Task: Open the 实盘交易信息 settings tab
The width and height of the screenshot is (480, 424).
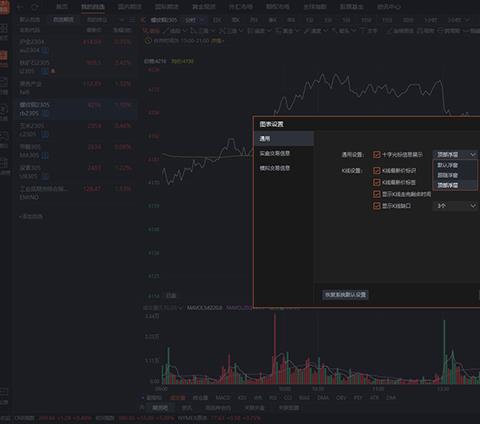Action: coord(284,153)
